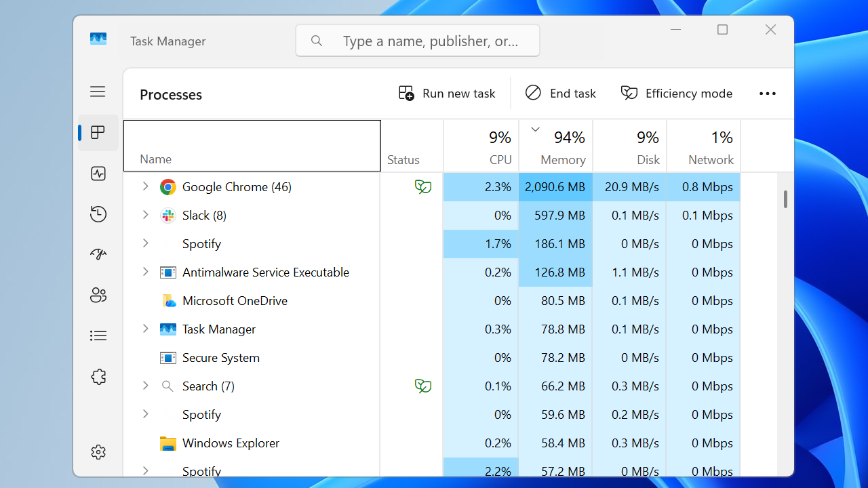The image size is (868, 488).
Task: Click Chrome's efficiency mode leaf icon
Action: coord(423,187)
